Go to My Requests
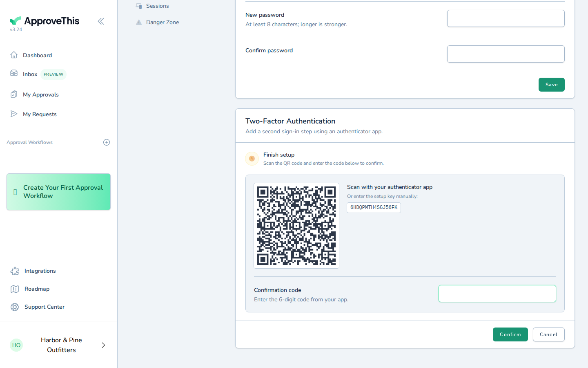588x368 pixels. [40, 114]
